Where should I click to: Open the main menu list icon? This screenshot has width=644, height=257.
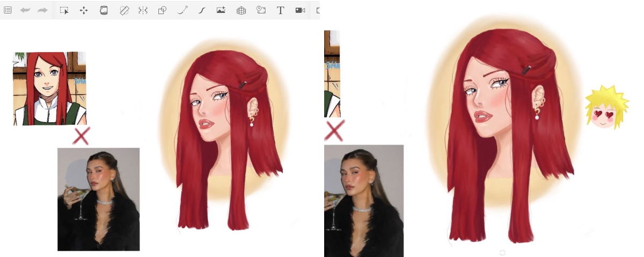[x=8, y=10]
